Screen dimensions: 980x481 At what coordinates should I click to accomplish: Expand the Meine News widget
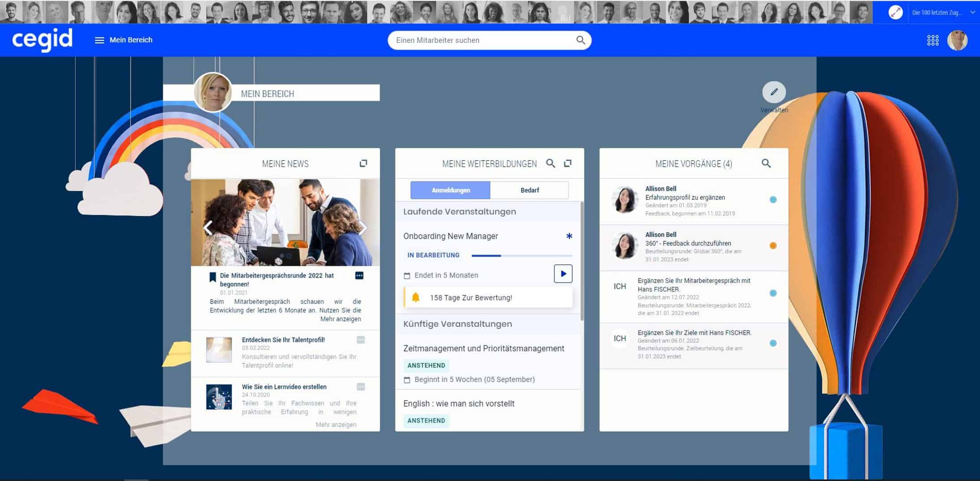363,164
